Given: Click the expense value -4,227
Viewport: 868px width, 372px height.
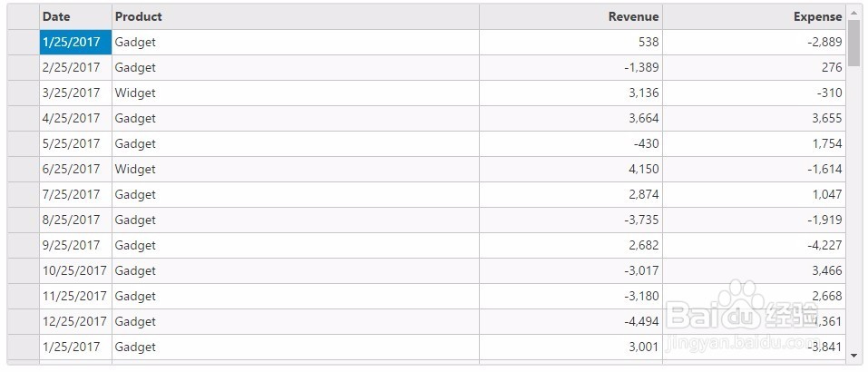Looking at the screenshot, I should (754, 245).
